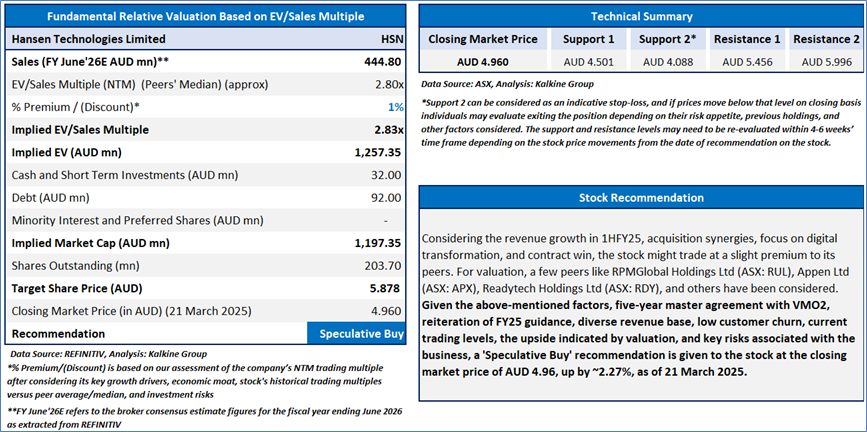Viewport: 867px width, 432px height.
Task: Select the 'Cash and Short Term Investments (AUD mn)' label
Action: click(124, 175)
